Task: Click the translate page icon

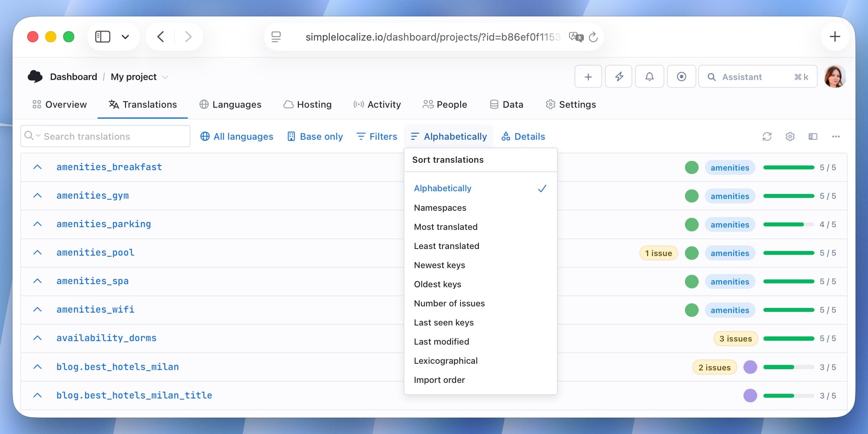Action: [576, 37]
